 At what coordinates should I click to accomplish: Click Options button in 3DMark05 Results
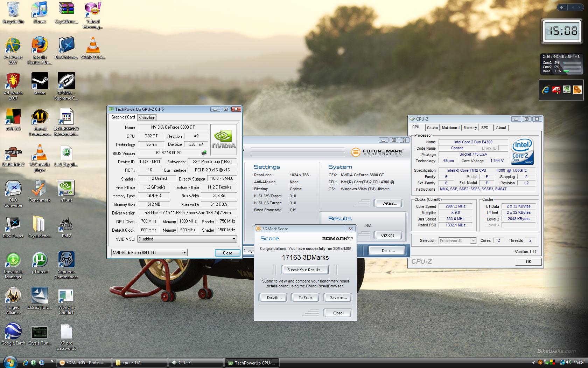point(389,235)
